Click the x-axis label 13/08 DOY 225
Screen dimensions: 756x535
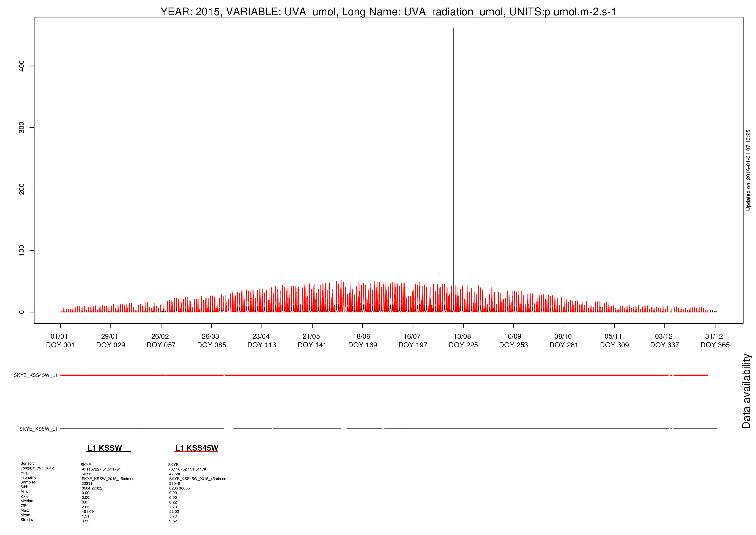(463, 341)
